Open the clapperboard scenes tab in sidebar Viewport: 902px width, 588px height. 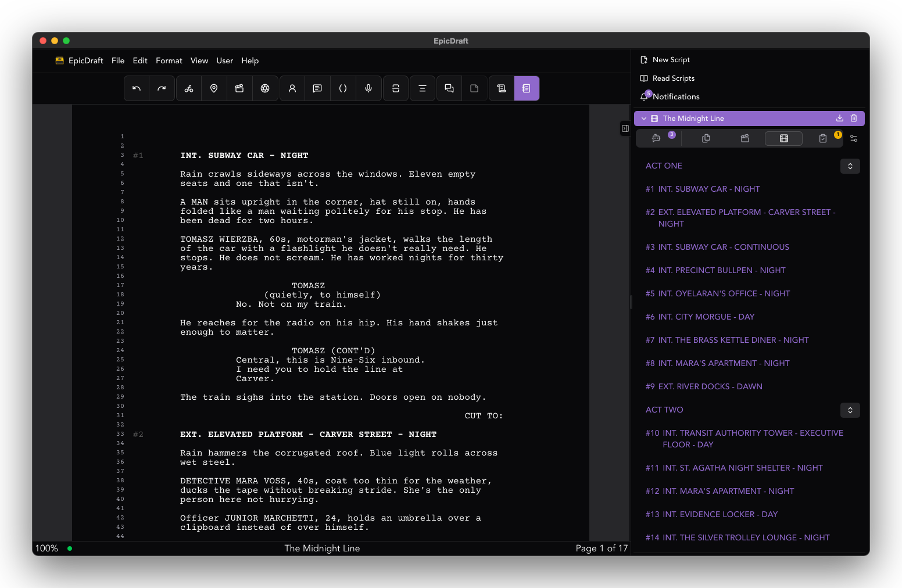click(x=745, y=138)
